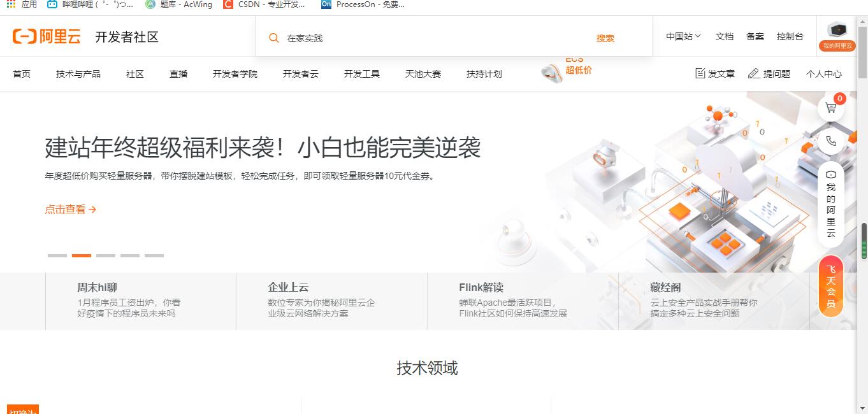The height and width of the screenshot is (414, 868).
Task: Open the 飞天会员 orange badge
Action: 831,286
